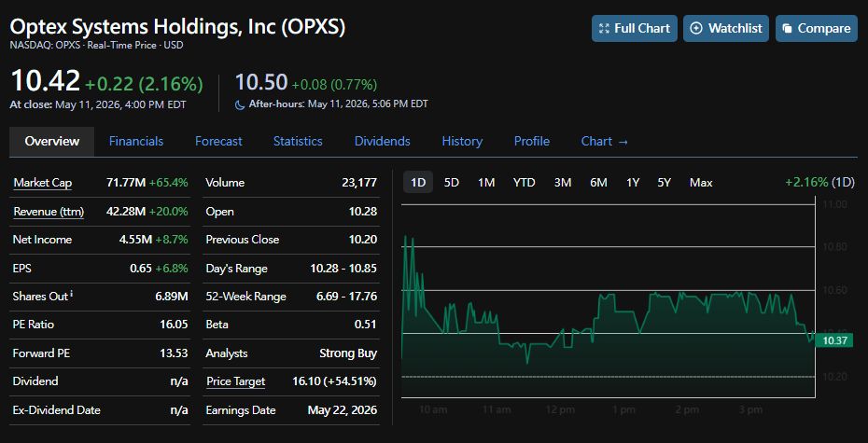Set chart range to YTD

point(524,183)
